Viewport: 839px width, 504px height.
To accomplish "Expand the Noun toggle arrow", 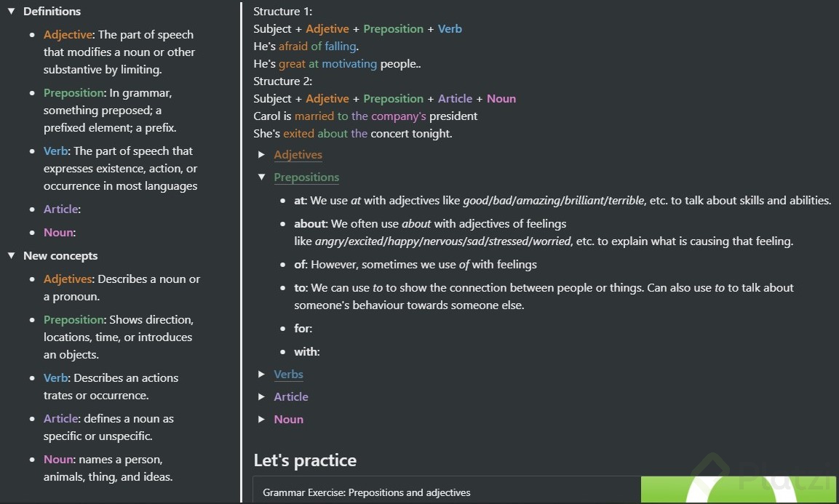I will [262, 420].
